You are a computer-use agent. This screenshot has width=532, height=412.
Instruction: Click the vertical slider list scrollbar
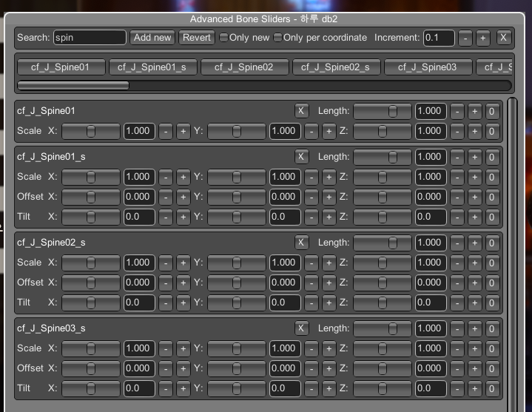[x=512, y=254]
